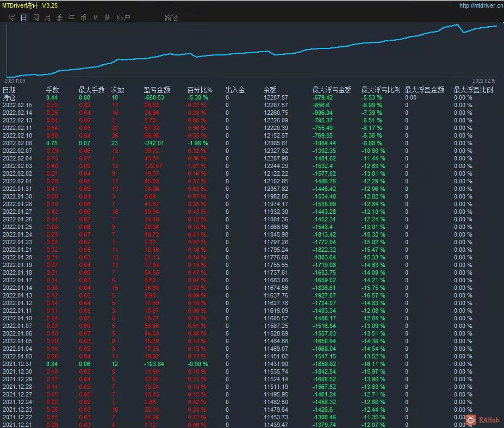
Task: Click the 手数 column header
Action: [52, 90]
